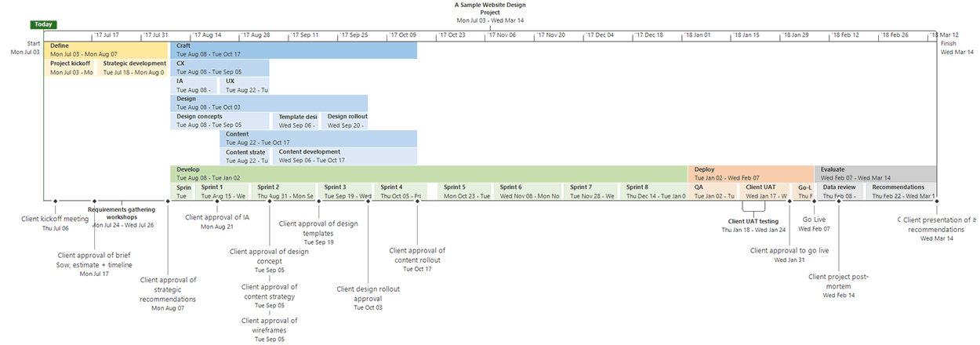The image size is (980, 345).
Task: Click Client approval of brief milestone
Action: [94, 260]
